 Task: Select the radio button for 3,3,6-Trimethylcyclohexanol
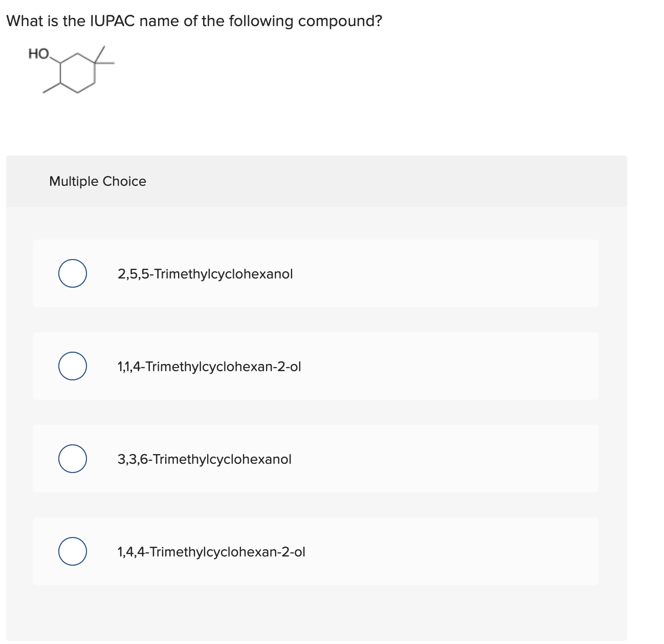[72, 459]
